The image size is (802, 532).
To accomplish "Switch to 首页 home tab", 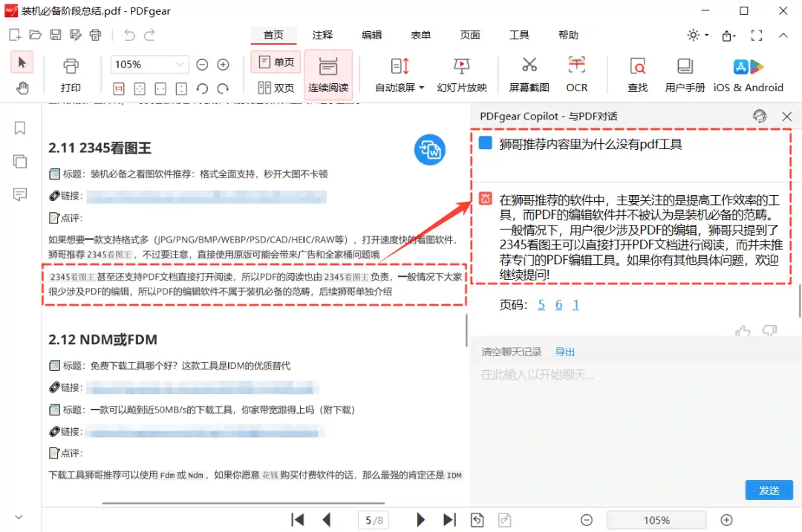I will coord(273,35).
